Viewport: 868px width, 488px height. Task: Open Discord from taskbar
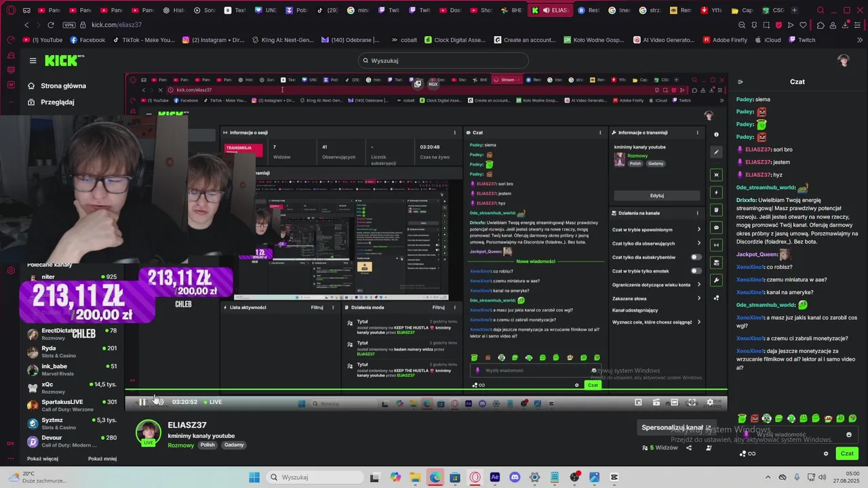click(515, 477)
